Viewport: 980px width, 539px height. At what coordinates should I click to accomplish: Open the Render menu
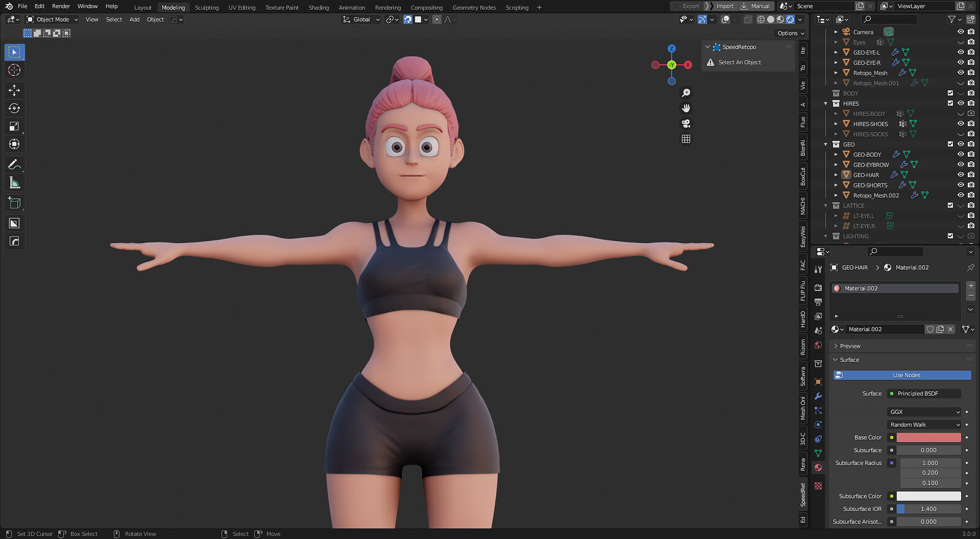(x=61, y=6)
